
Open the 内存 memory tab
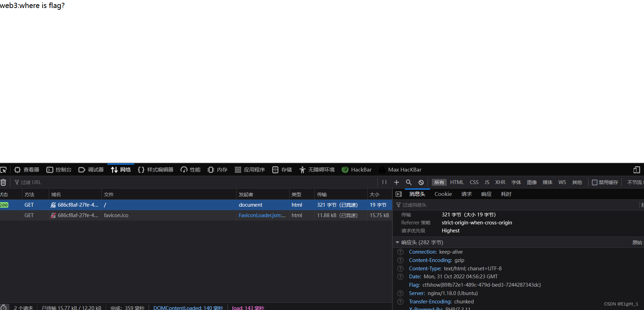[x=217, y=170]
